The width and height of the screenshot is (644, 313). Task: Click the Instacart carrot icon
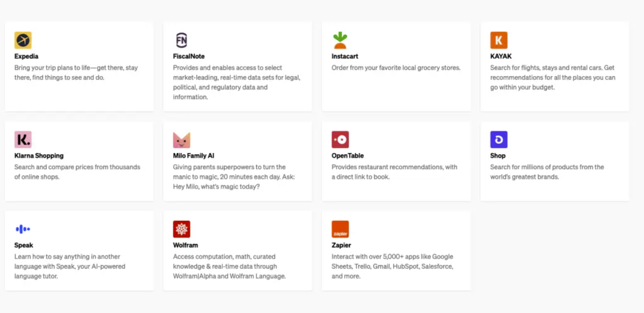[340, 40]
